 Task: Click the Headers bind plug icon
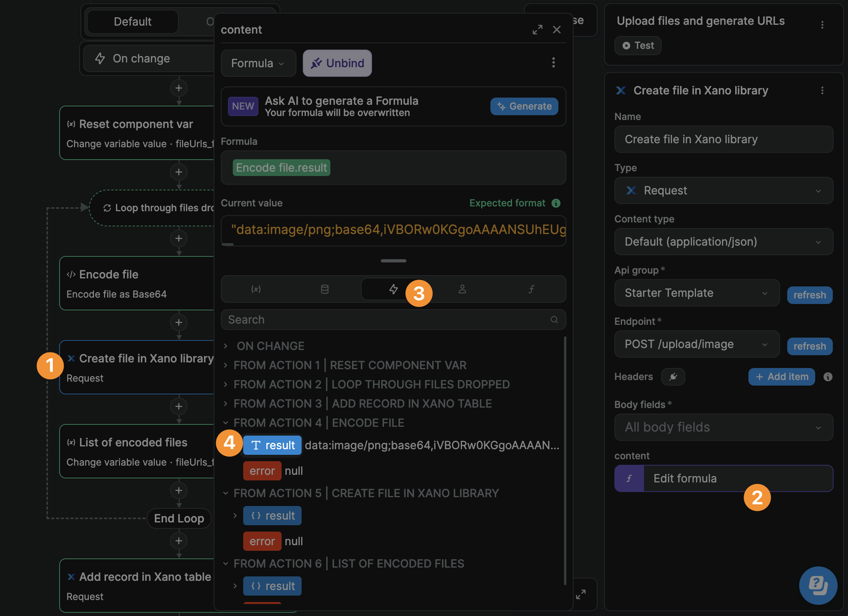673,377
